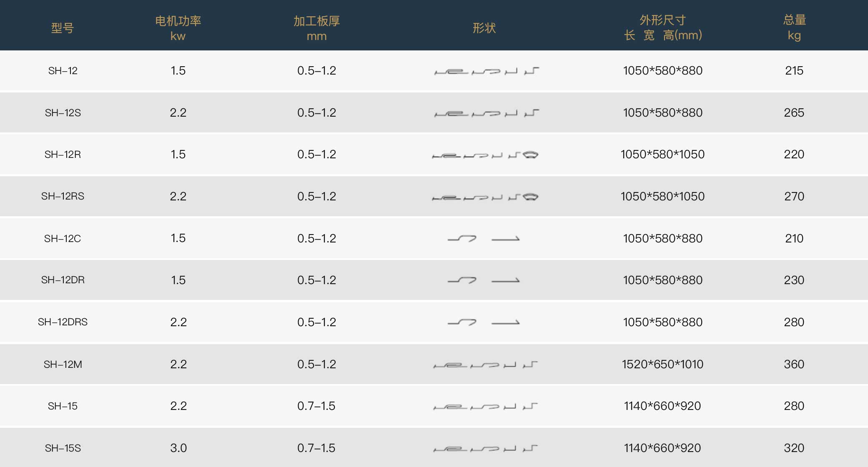Click the S-curve shape icon in the SH-12DRS row

(462, 322)
